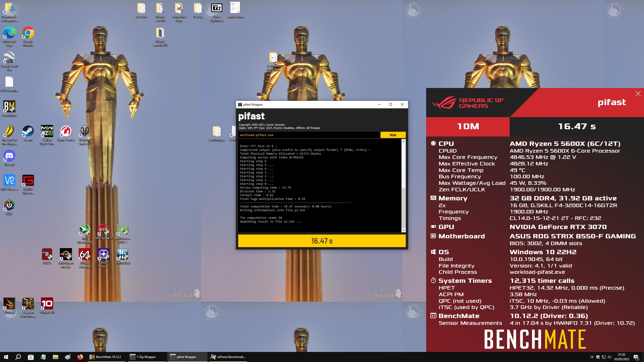
Task: Select the 3DMark desktop shortcut
Action: 9,306
